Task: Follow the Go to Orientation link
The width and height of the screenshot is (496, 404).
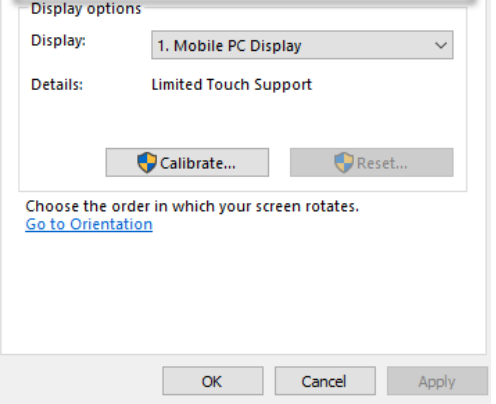Action: 89,224
